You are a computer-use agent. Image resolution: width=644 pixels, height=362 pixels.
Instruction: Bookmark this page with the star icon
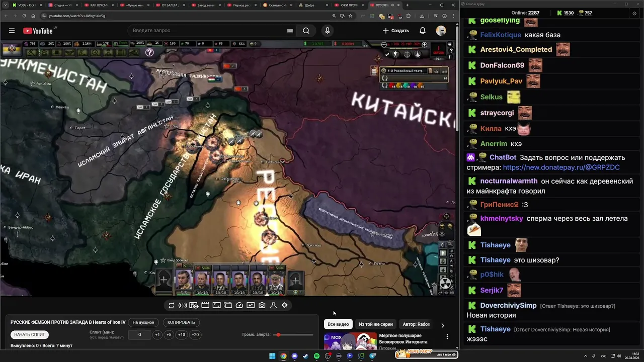[x=351, y=16]
